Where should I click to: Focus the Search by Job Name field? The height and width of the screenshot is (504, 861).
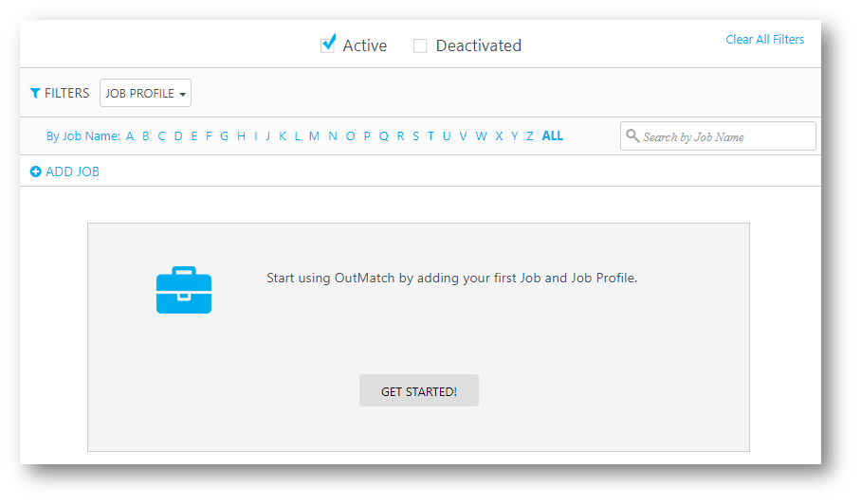coord(725,136)
